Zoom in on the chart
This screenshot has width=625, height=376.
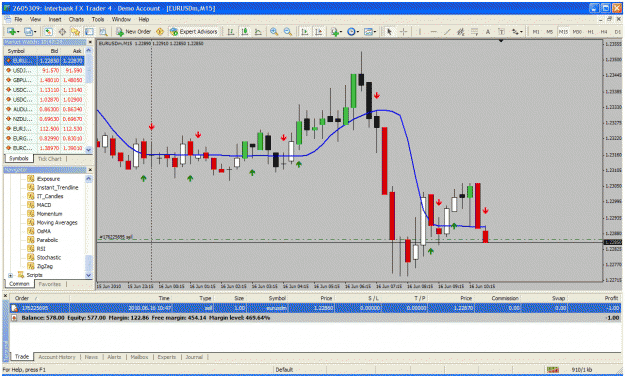tap(274, 31)
